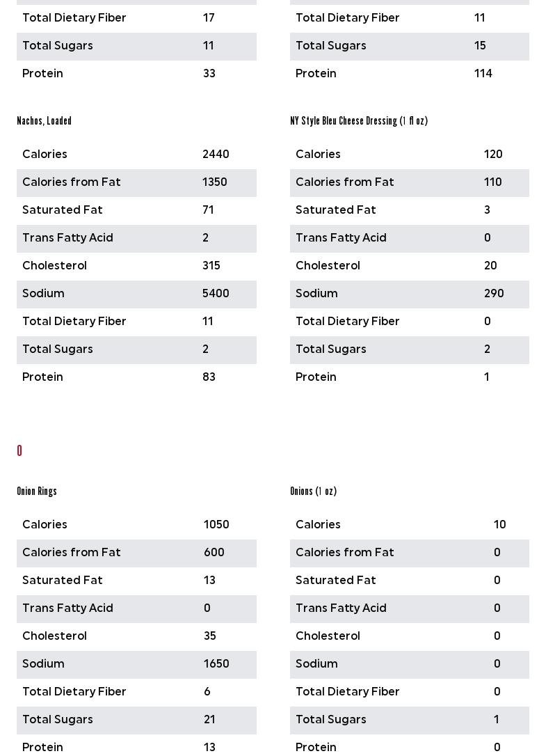Screen dimensions: 546x756
Task: Click the red "O" section letter
Action: pos(19,451)
